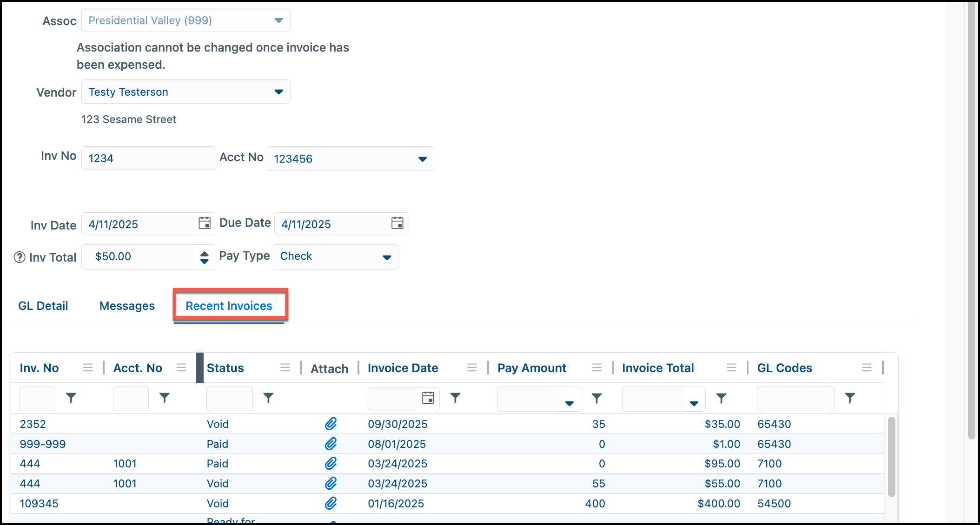Switch to the Messages tab
This screenshot has height=525, width=980.
(127, 306)
